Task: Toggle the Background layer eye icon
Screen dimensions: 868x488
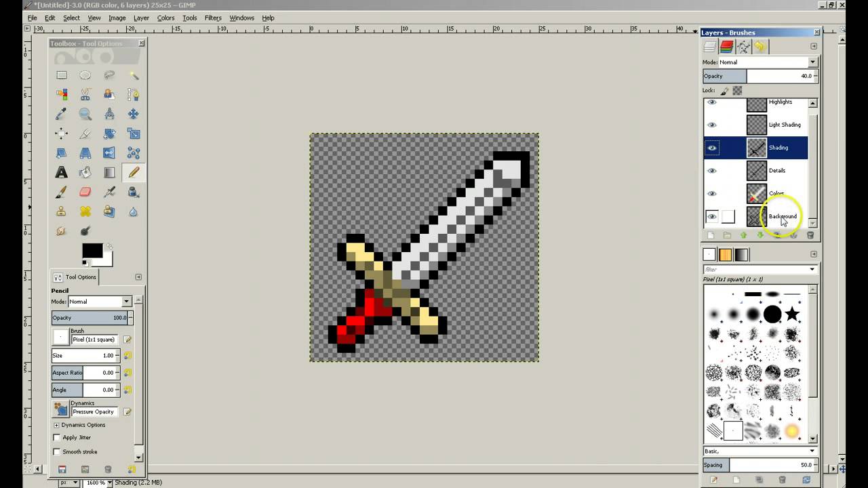Action: coord(712,217)
